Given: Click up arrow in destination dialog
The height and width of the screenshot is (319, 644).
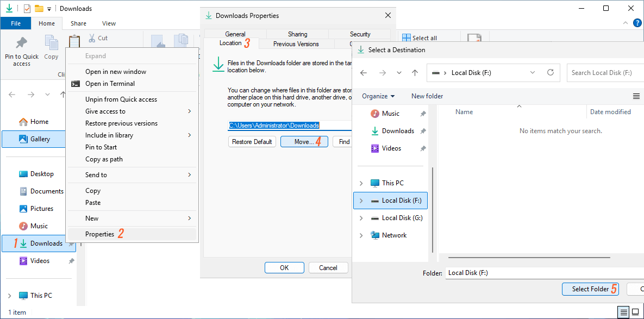Looking at the screenshot, I should coord(415,73).
